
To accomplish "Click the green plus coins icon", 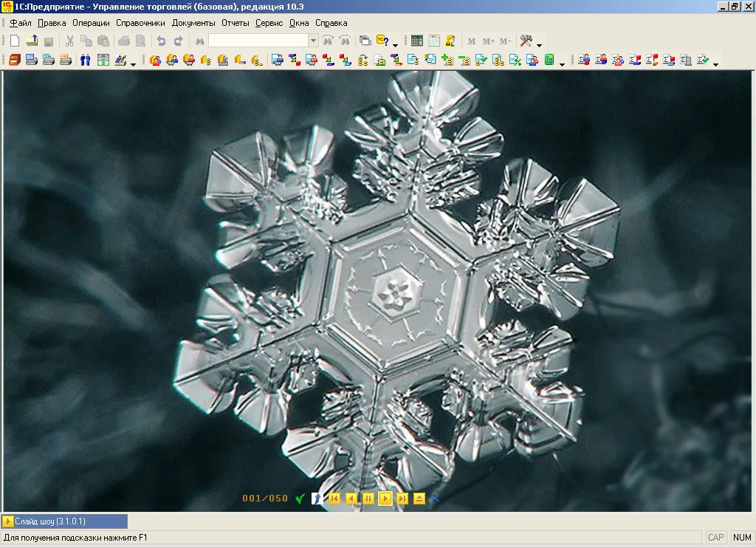I will 447,60.
